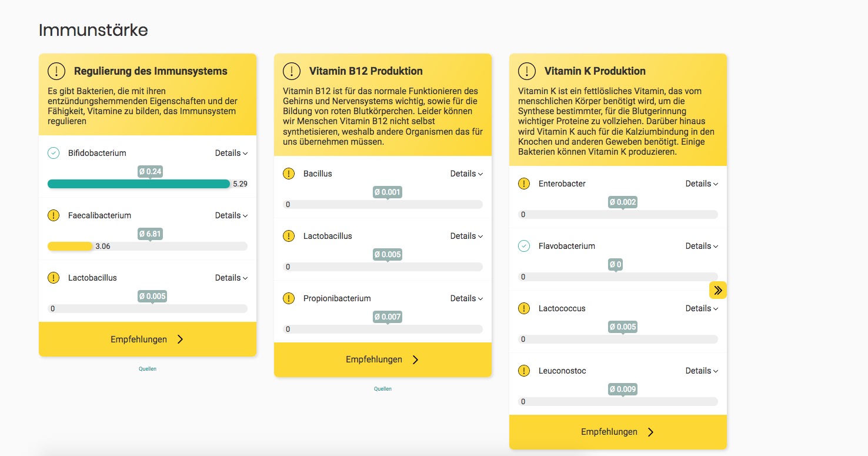The width and height of the screenshot is (868, 456).
Task: Click the green Bifidobacterium progress bar
Action: coord(138,184)
